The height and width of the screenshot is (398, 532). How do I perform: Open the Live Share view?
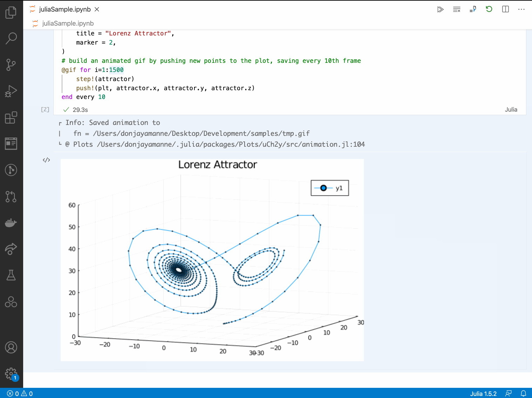11,249
